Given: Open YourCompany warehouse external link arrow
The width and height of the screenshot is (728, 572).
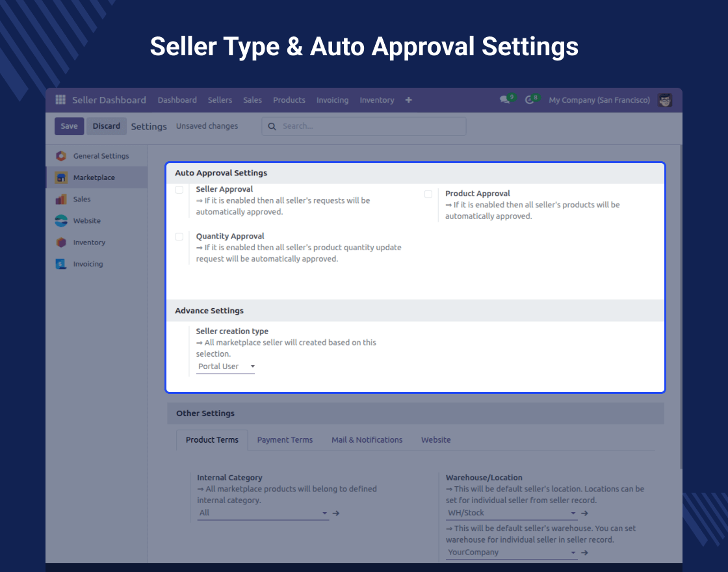Looking at the screenshot, I should click(584, 552).
